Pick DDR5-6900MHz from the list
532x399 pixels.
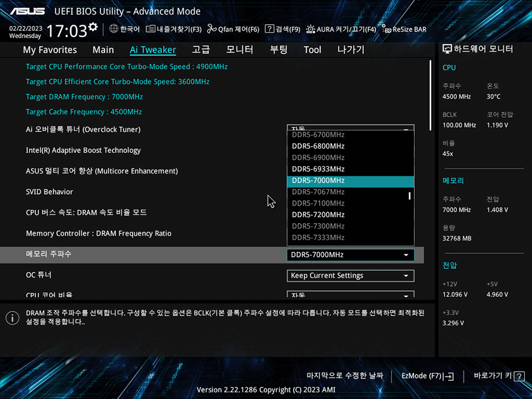[x=351, y=157]
